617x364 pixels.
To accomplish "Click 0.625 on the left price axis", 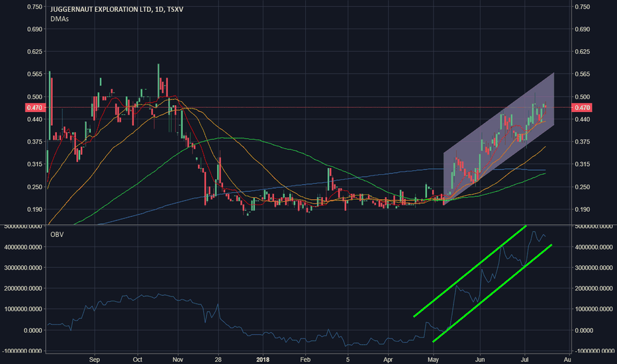I will click(x=34, y=52).
